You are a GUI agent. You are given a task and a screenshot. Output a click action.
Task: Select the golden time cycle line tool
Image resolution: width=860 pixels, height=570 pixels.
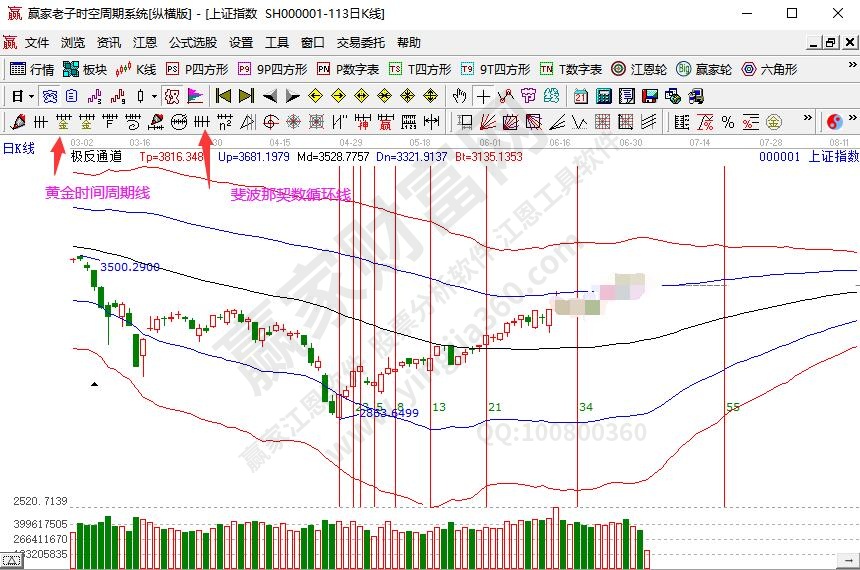[x=63, y=122]
